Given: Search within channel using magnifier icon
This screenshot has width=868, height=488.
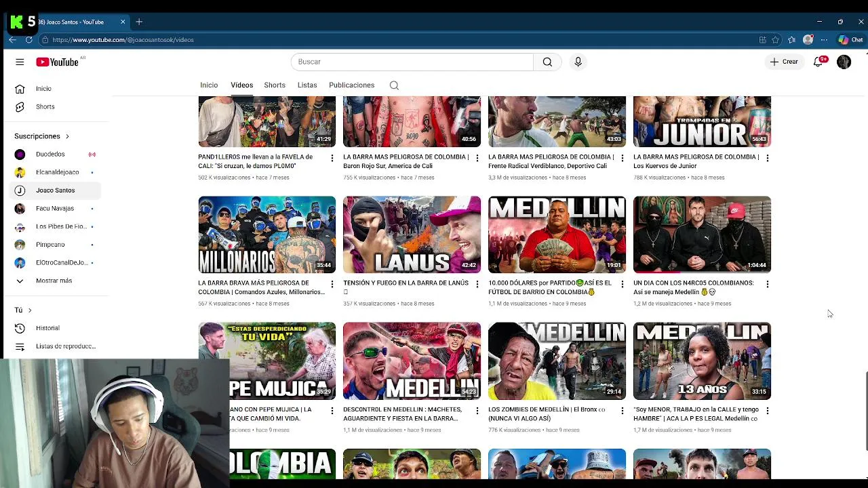Looking at the screenshot, I should tap(394, 85).
